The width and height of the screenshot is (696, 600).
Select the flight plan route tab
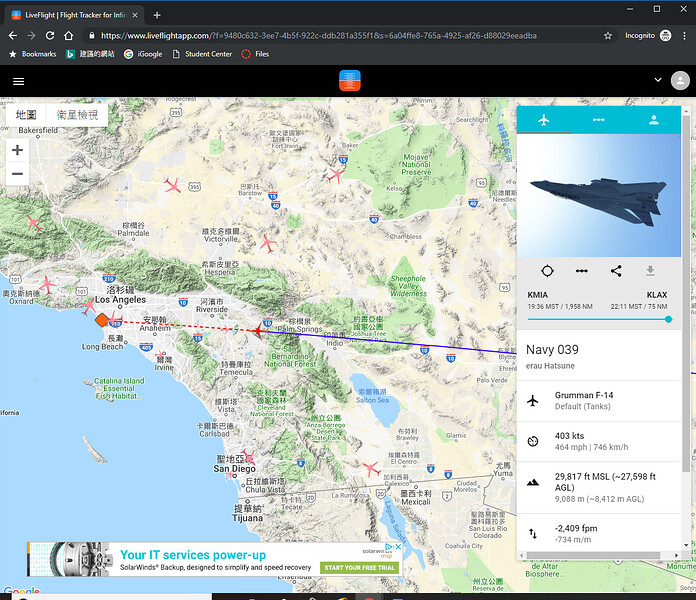pos(598,120)
